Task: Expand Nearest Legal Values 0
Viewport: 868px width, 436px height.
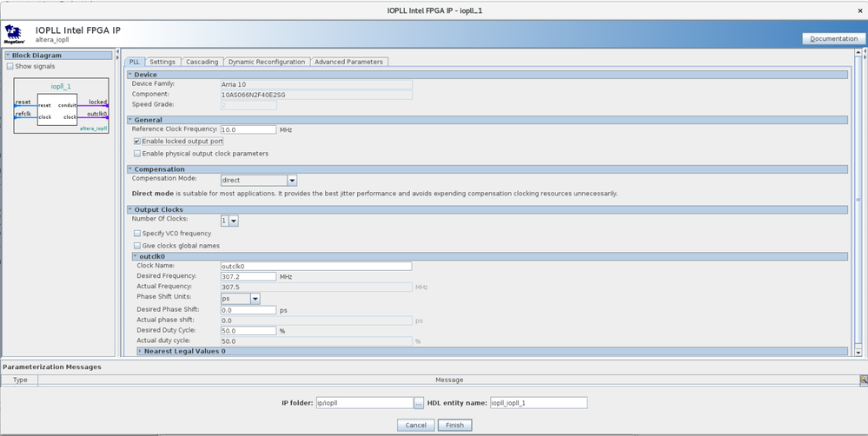Action: [x=141, y=352]
